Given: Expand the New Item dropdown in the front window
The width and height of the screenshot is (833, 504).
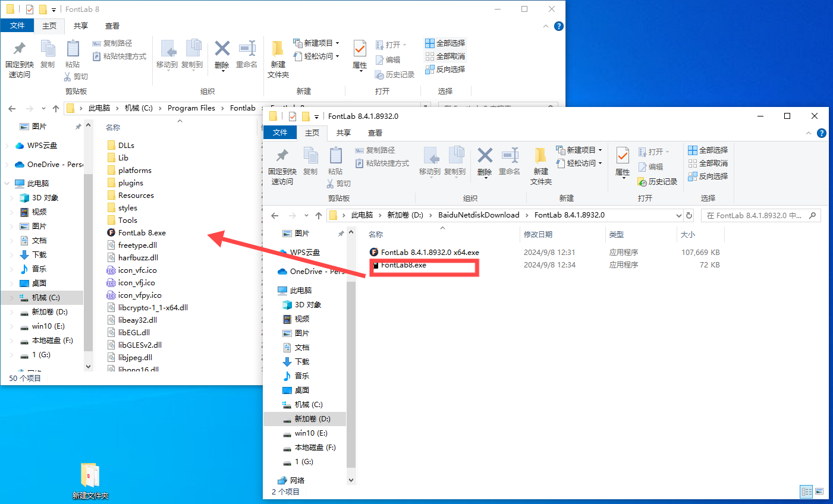Looking at the screenshot, I should 600,150.
